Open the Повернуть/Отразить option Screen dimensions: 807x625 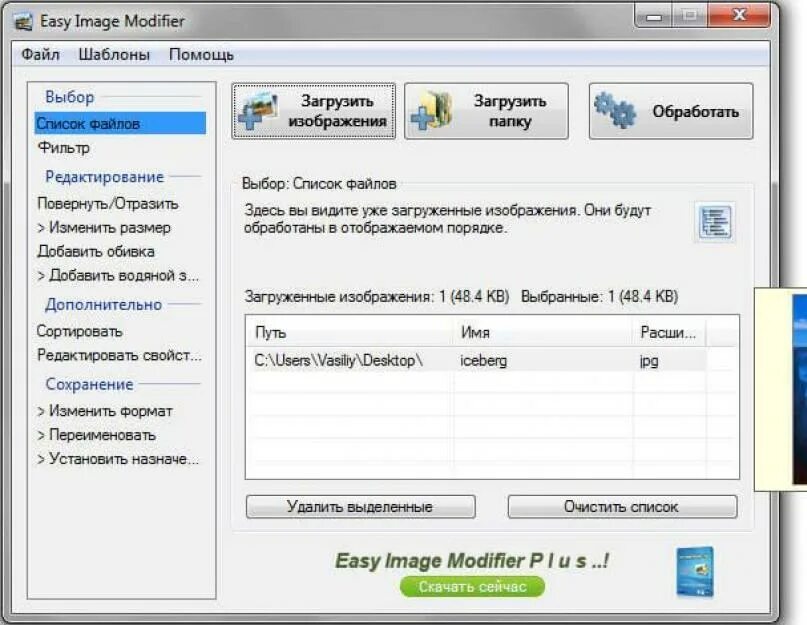[108, 203]
